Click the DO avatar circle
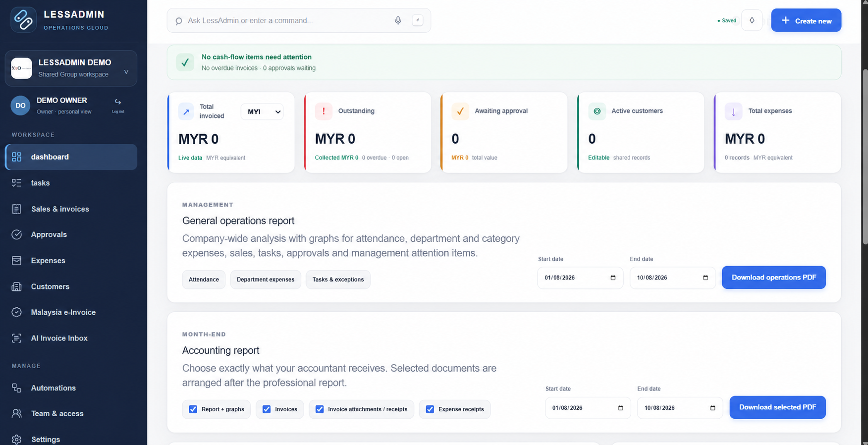Viewport: 868px width, 445px height. point(20,106)
